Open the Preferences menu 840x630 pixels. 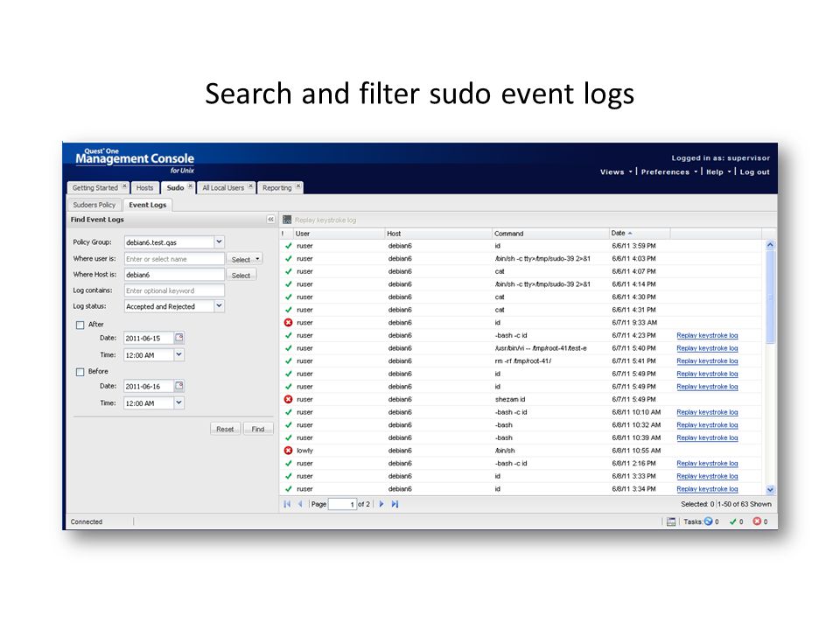(x=669, y=172)
